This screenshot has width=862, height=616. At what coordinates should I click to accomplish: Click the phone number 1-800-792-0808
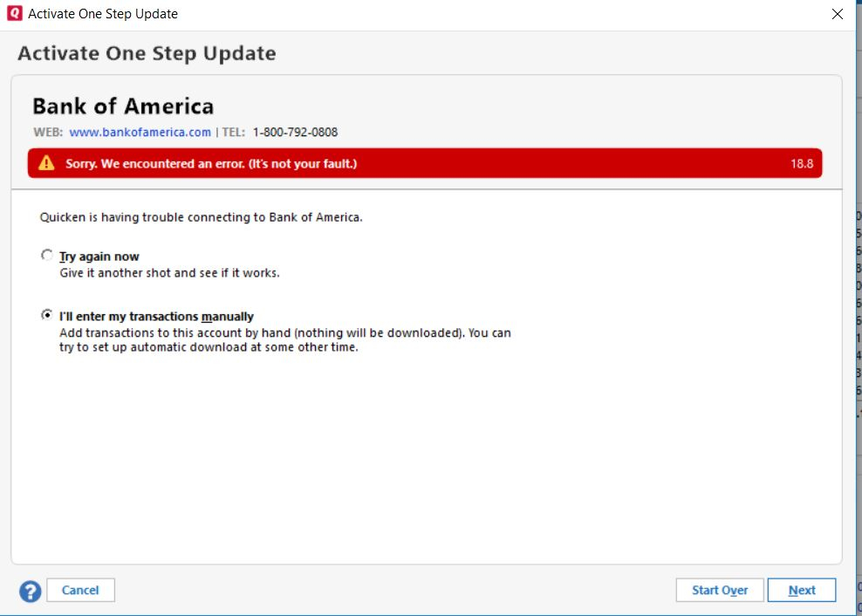coord(295,132)
